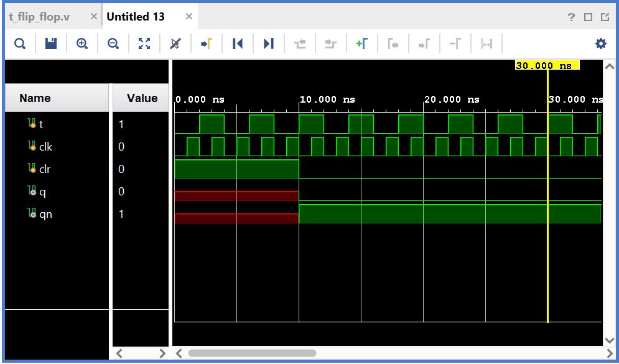The height and width of the screenshot is (364, 619).
Task: Add a marker with green plus icon
Action: pyautogui.click(x=361, y=44)
